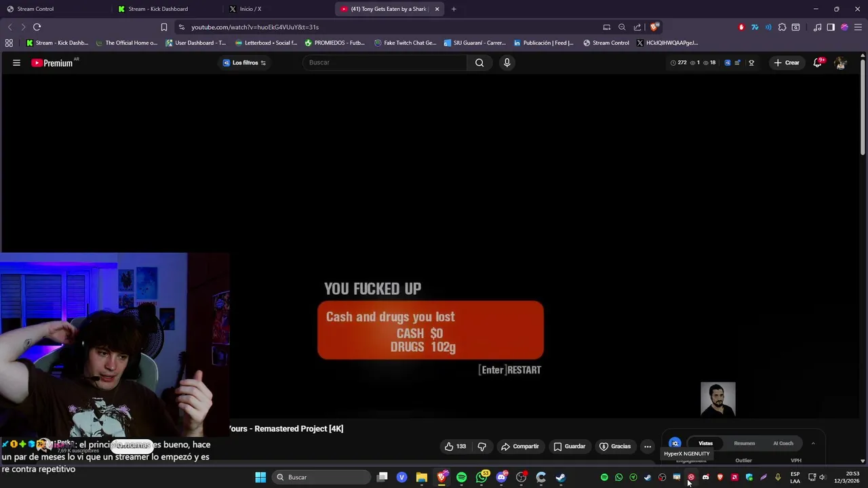
Task: Click the bearded man thumbnail overlay
Action: point(718,399)
